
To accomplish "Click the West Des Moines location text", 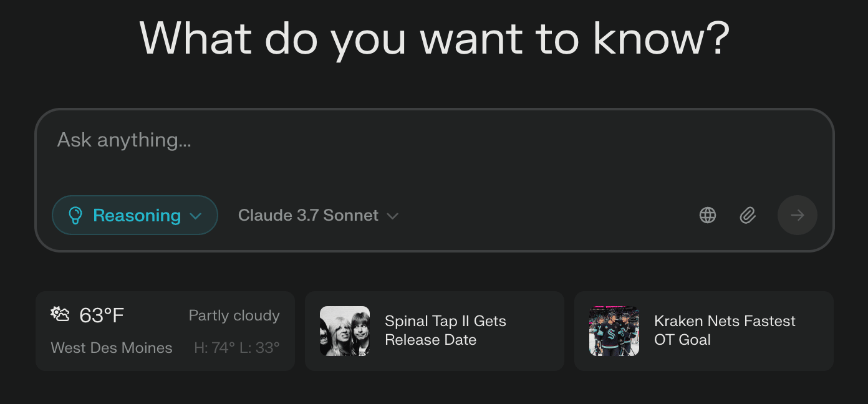I will point(112,348).
